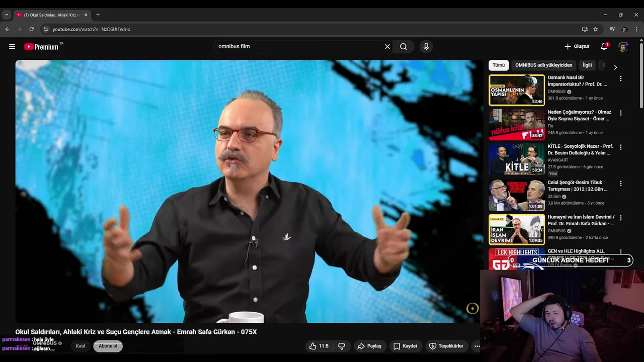Click the main video player
The height and width of the screenshot is (362, 644).
coord(249,192)
